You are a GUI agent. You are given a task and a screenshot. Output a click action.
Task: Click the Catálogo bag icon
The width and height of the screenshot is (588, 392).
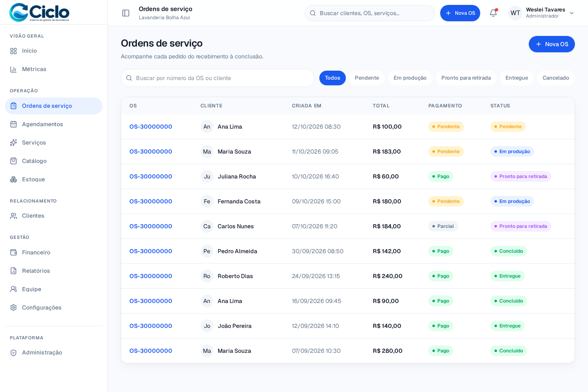click(13, 161)
